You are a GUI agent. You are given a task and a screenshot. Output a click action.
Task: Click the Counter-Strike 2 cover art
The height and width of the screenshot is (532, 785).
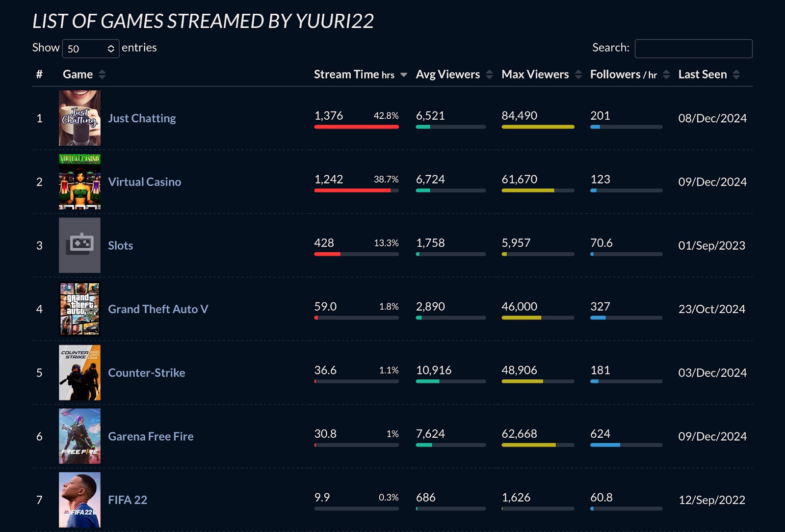(79, 372)
